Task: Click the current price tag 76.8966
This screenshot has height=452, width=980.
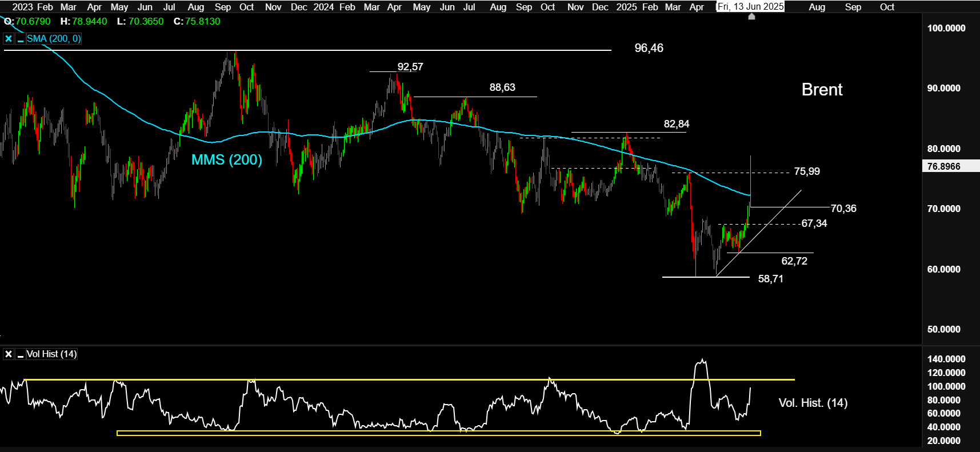Action: click(944, 166)
